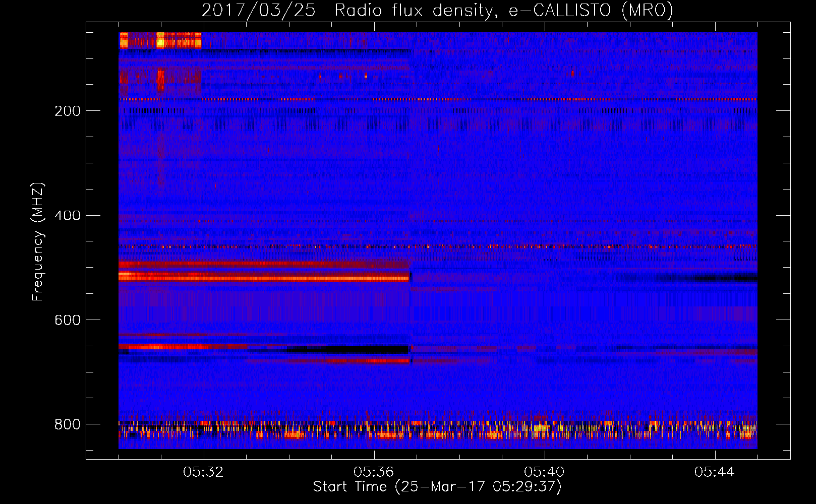Click the 400 frequency tick label
This screenshot has width=816, height=504.
tap(68, 216)
